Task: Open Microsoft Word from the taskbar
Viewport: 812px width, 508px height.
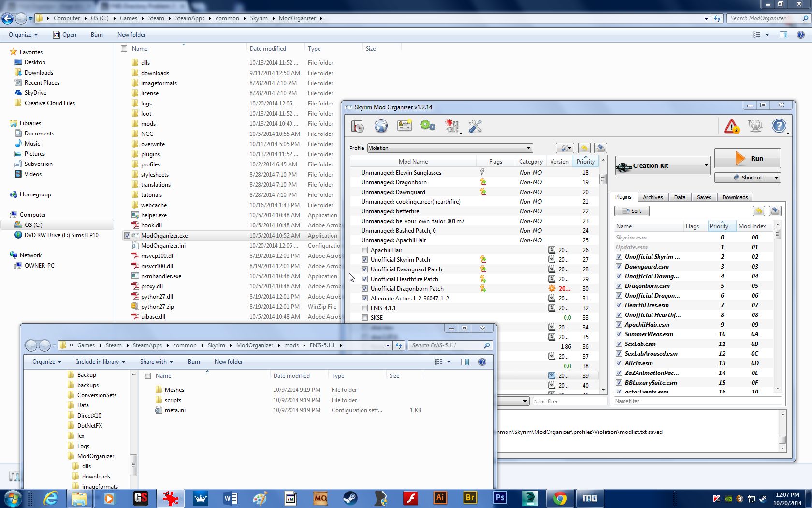Action: [231, 498]
